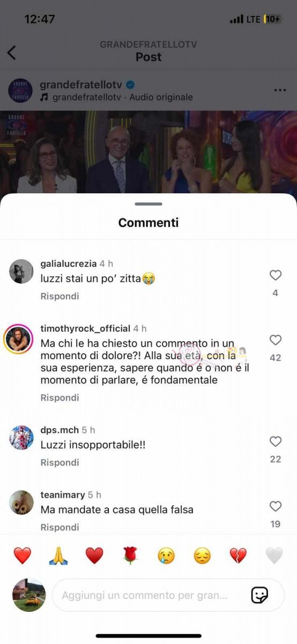The height and width of the screenshot is (644, 297).
Task: Insert the red rose emoji
Action: coord(130,555)
